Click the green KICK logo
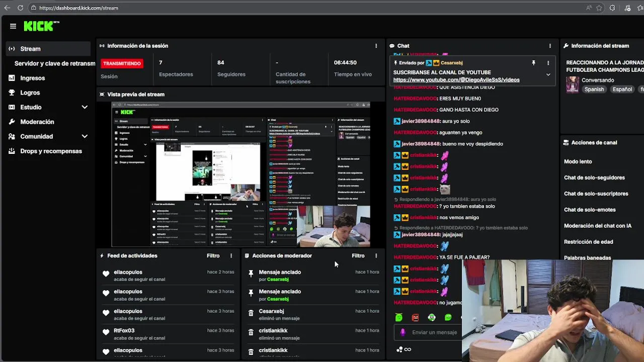This screenshot has height=362, width=644. (41, 26)
